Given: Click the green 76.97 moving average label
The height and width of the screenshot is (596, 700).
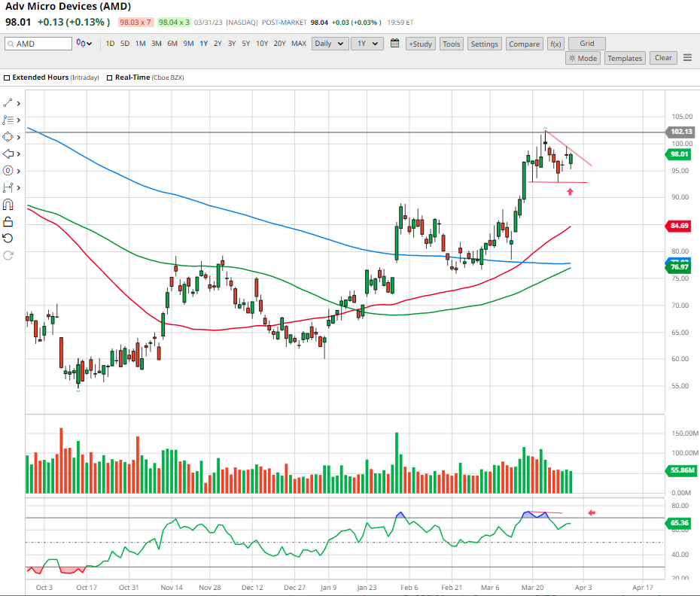Looking at the screenshot, I should coord(678,267).
